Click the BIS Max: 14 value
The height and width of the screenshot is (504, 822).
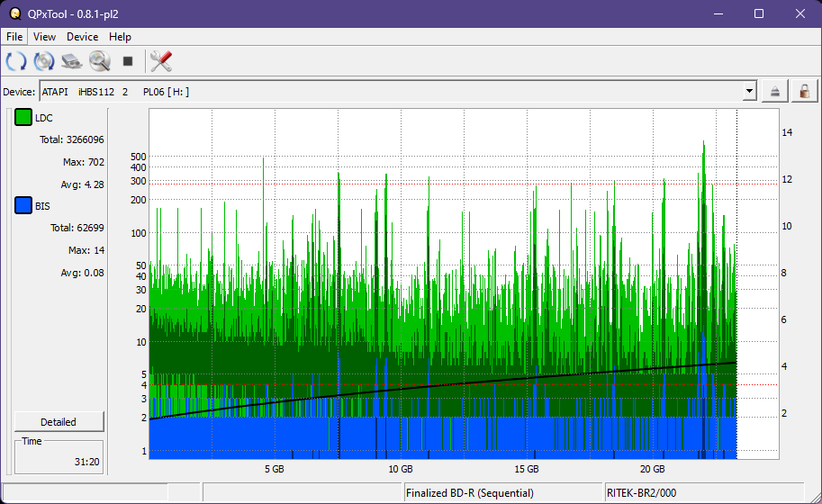tap(86, 250)
